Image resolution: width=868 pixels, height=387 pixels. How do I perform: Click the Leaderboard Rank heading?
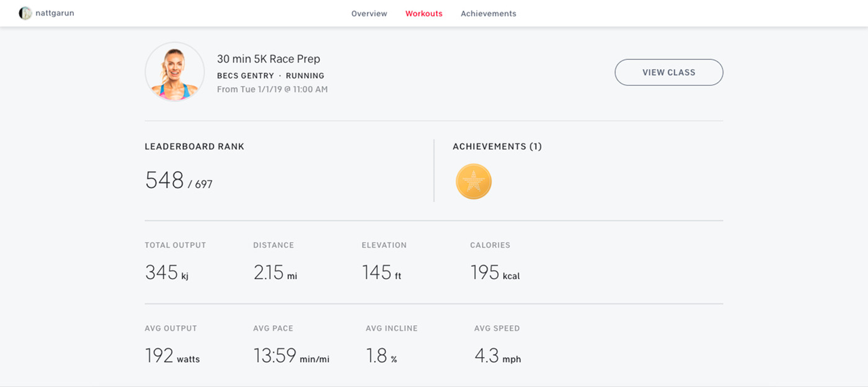(x=195, y=147)
